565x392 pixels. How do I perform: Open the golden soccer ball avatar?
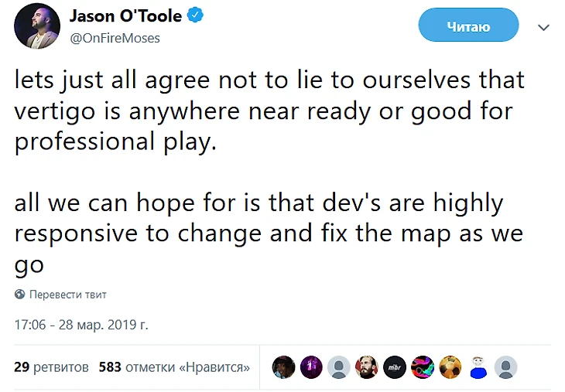tap(450, 367)
